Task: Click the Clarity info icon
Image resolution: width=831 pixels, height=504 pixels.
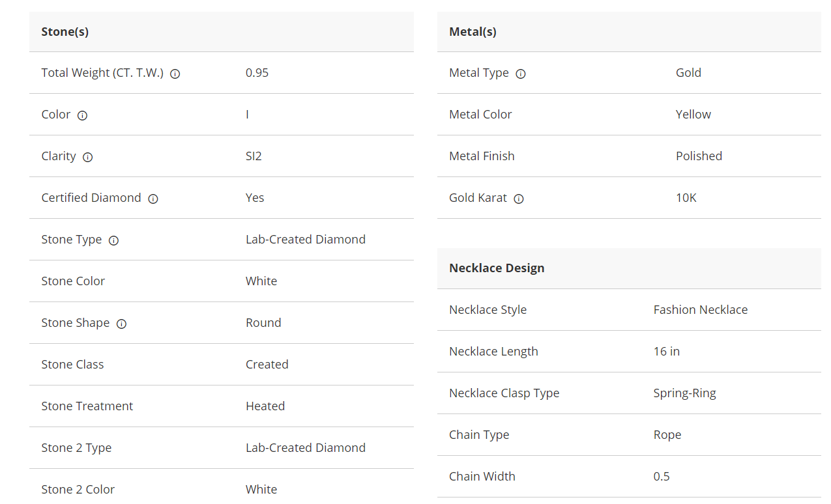Action: (88, 157)
